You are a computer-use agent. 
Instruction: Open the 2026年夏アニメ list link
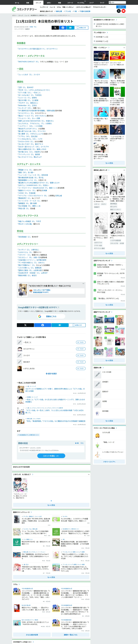[x=102, y=37]
